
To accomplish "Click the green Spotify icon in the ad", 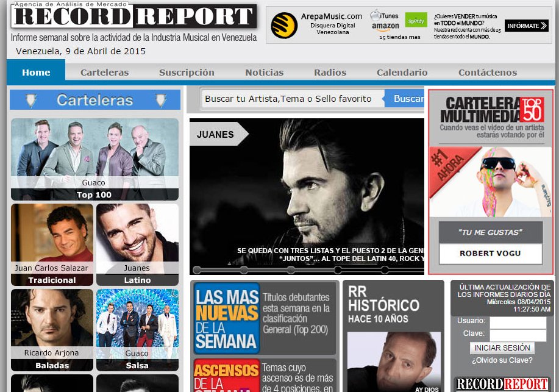I will 416,21.
